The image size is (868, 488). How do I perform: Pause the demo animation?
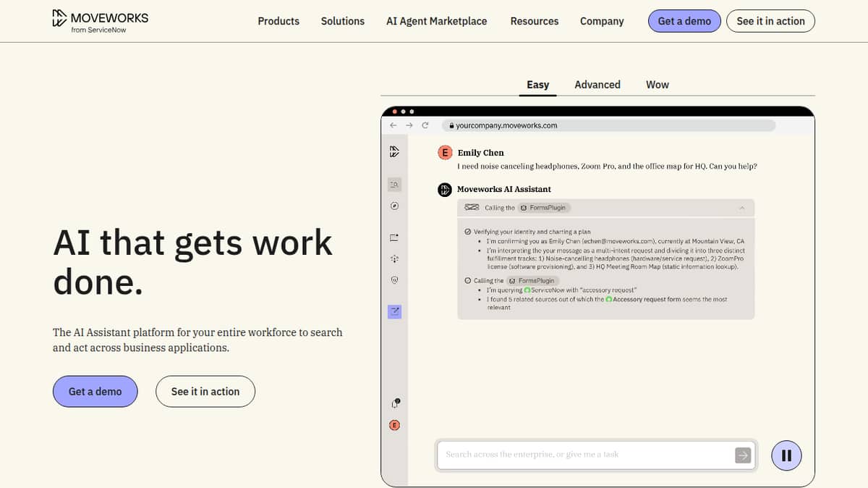coord(786,455)
